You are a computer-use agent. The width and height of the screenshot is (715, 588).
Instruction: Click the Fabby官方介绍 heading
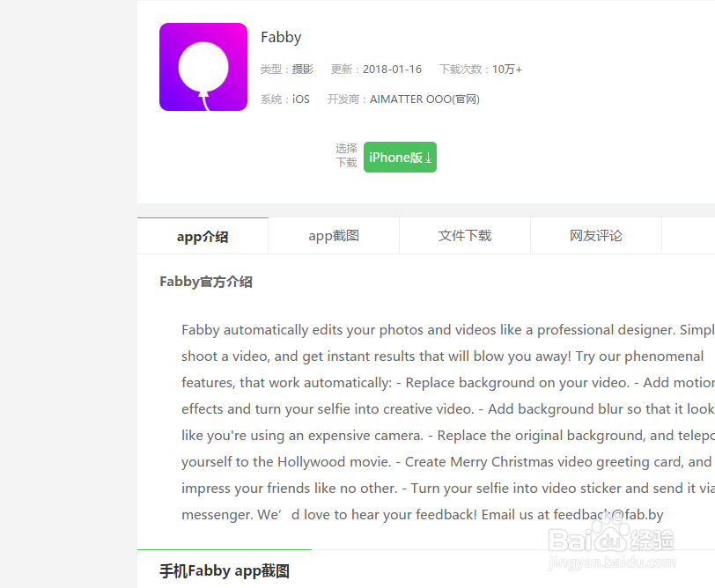206,282
